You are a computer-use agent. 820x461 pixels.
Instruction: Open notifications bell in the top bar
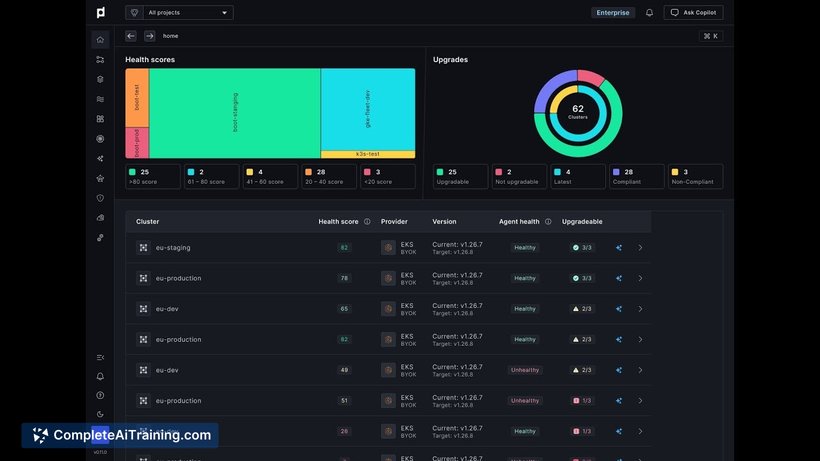pos(649,13)
